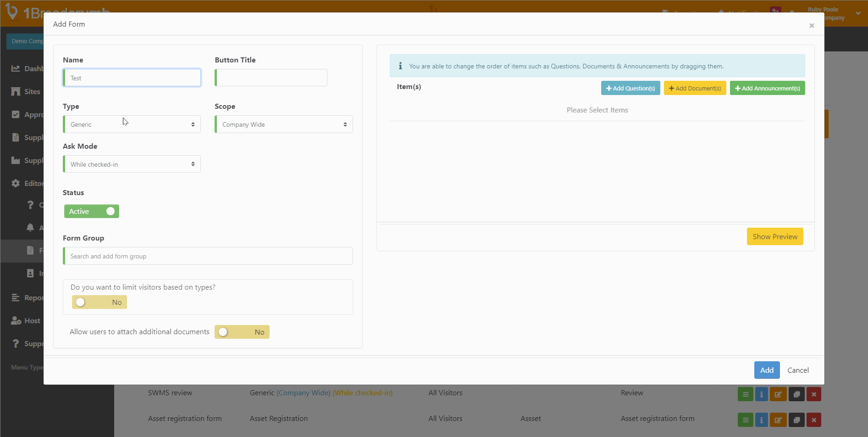The width and height of the screenshot is (868, 437).
Task: Click the green list icon for SWMS review
Action: (745, 394)
